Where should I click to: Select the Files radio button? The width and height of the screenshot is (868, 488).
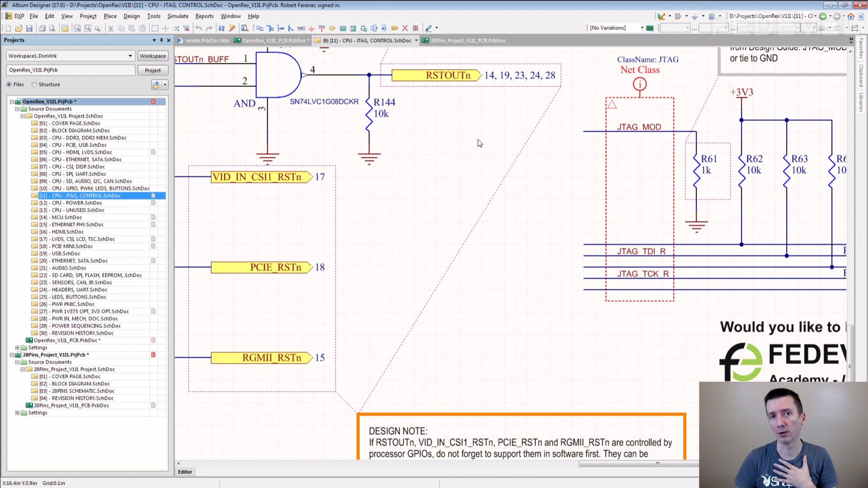(x=9, y=84)
